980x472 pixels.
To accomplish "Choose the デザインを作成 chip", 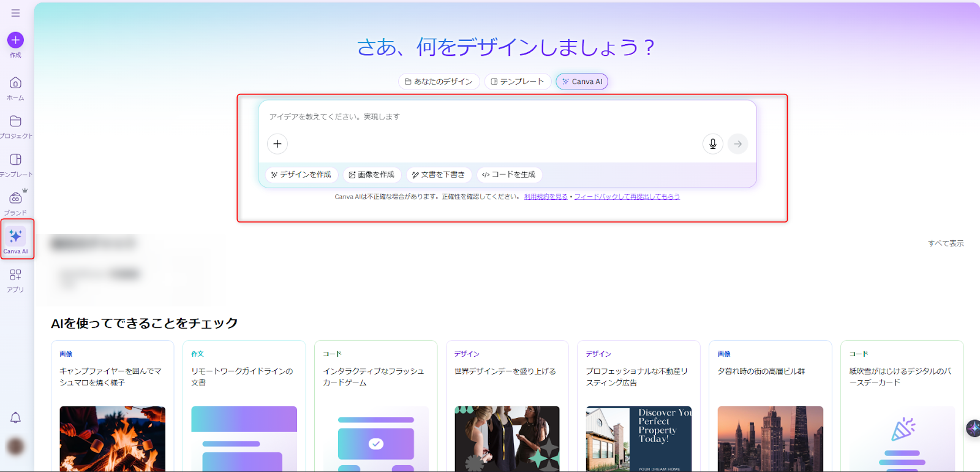I will (x=301, y=175).
